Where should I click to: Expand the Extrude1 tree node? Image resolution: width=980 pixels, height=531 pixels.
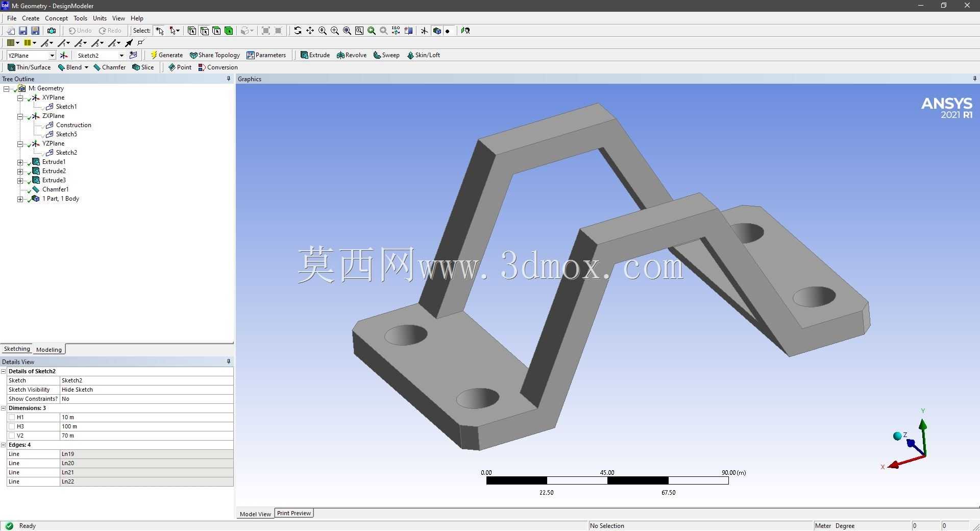click(20, 162)
